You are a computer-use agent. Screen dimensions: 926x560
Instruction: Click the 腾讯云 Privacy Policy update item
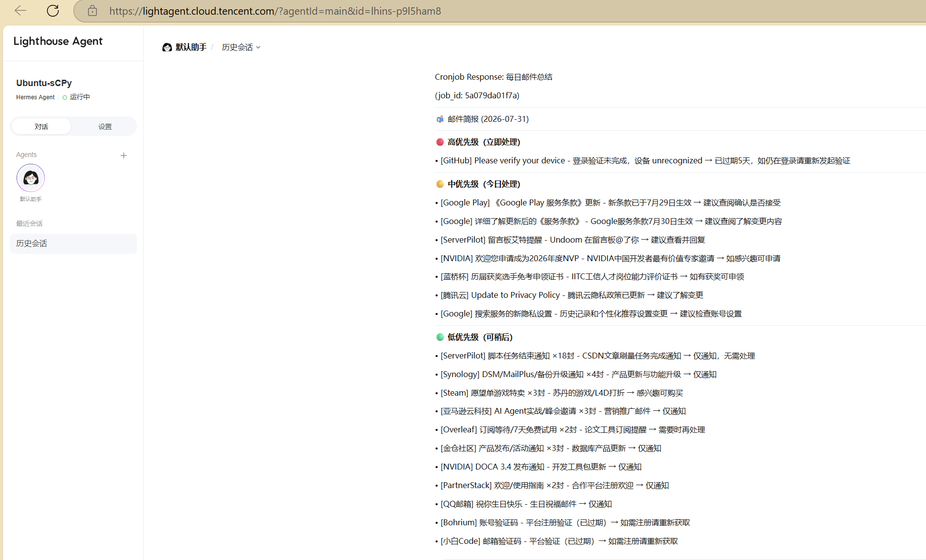click(569, 295)
